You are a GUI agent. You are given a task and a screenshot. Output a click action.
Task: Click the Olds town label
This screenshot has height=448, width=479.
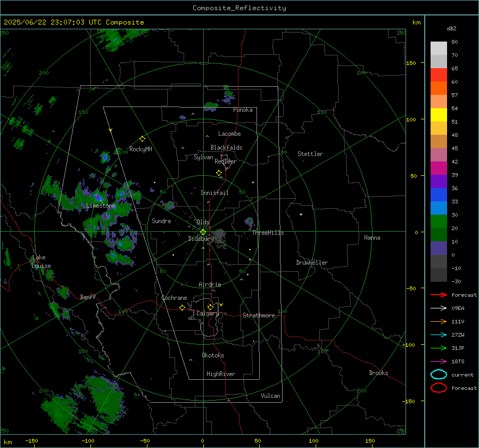[203, 222]
